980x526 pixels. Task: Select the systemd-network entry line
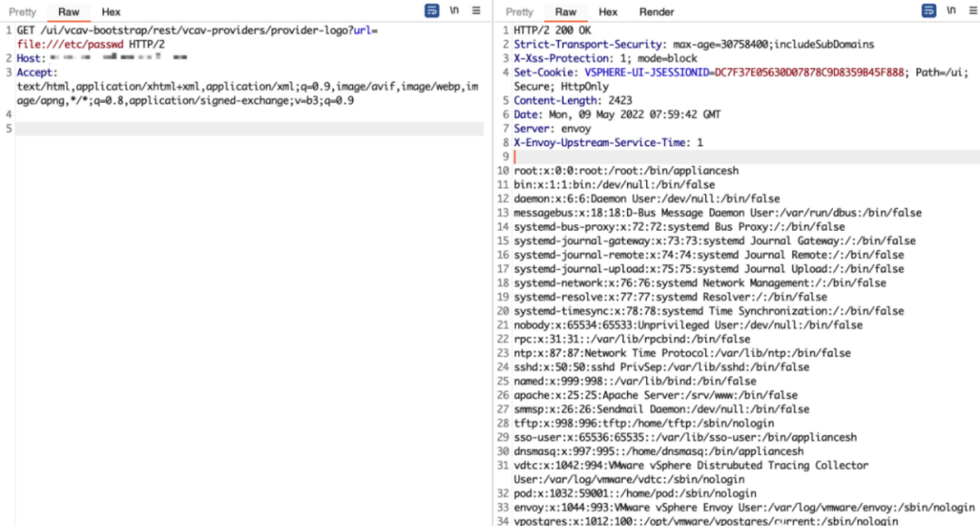700,283
